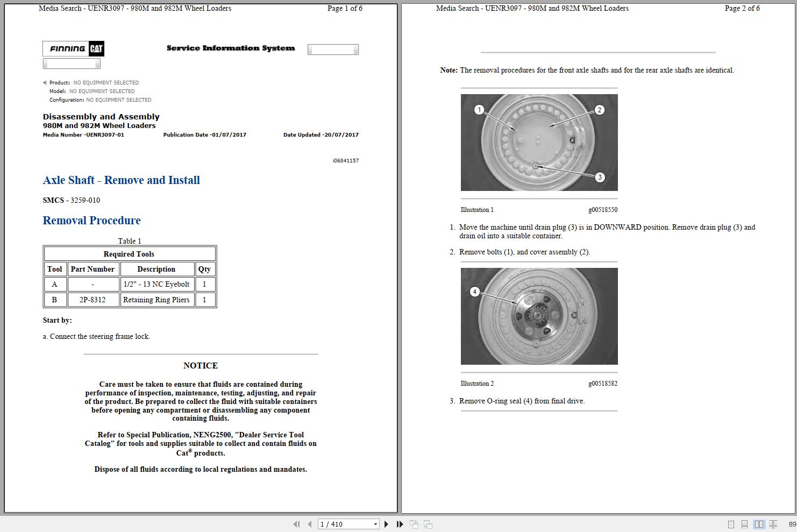Image resolution: width=797 pixels, height=532 pixels.
Task: Expand the Product equipment selection arrow
Action: pyautogui.click(x=45, y=83)
